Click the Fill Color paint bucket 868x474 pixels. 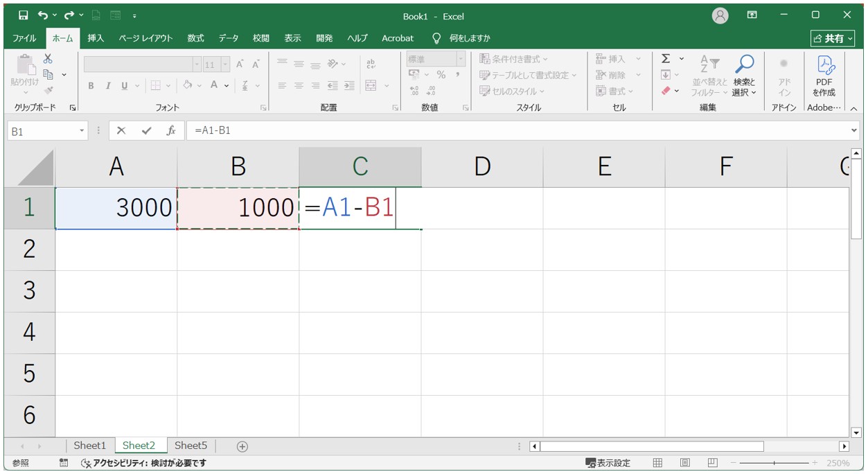coord(187,86)
